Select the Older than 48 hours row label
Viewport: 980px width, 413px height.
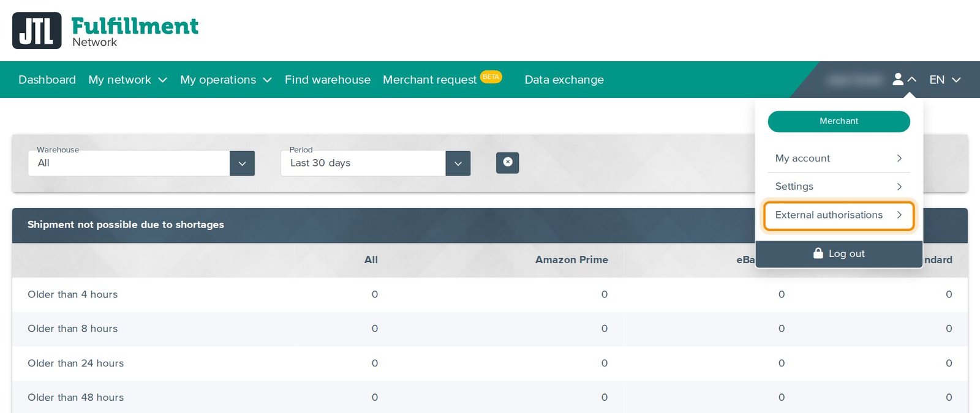point(76,398)
